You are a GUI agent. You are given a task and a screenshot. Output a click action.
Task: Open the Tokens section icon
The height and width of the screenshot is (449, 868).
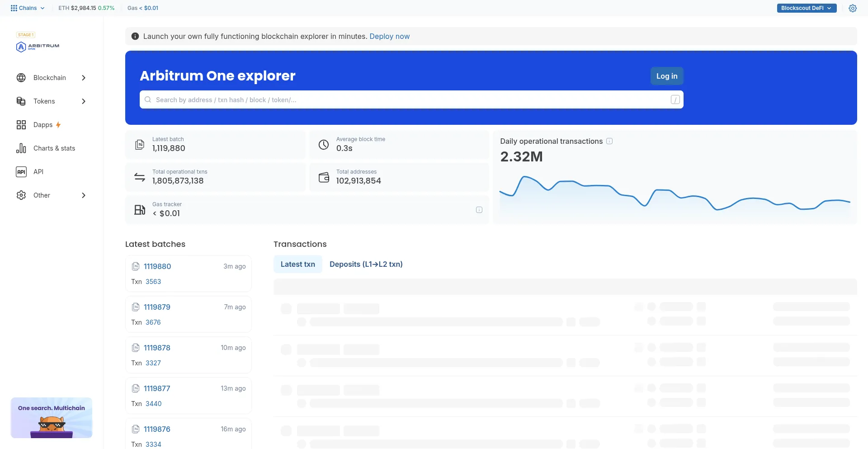21,101
